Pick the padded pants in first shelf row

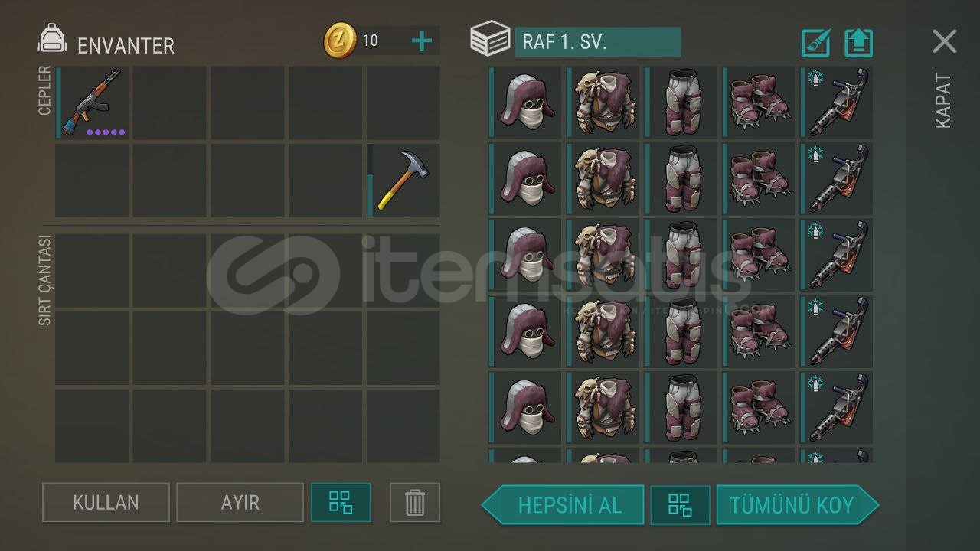tap(681, 103)
